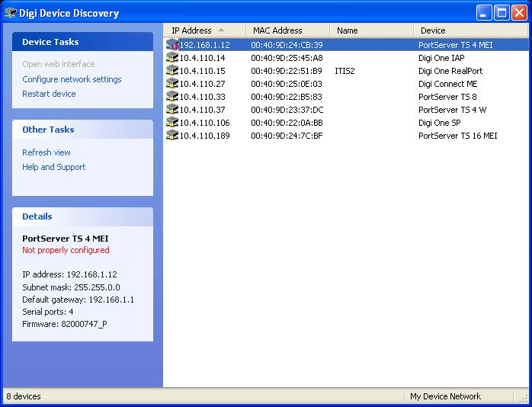Click Digi Device Discovery title bar icon
This screenshot has width=532, height=407.
[10, 12]
